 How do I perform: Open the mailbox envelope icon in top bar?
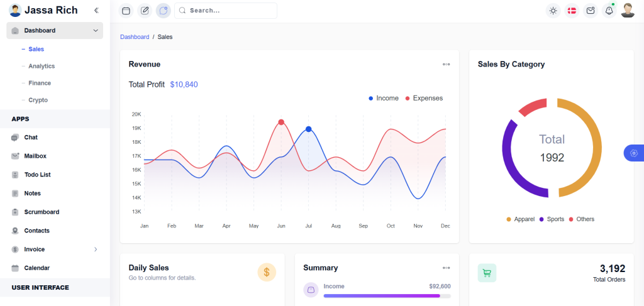[591, 11]
